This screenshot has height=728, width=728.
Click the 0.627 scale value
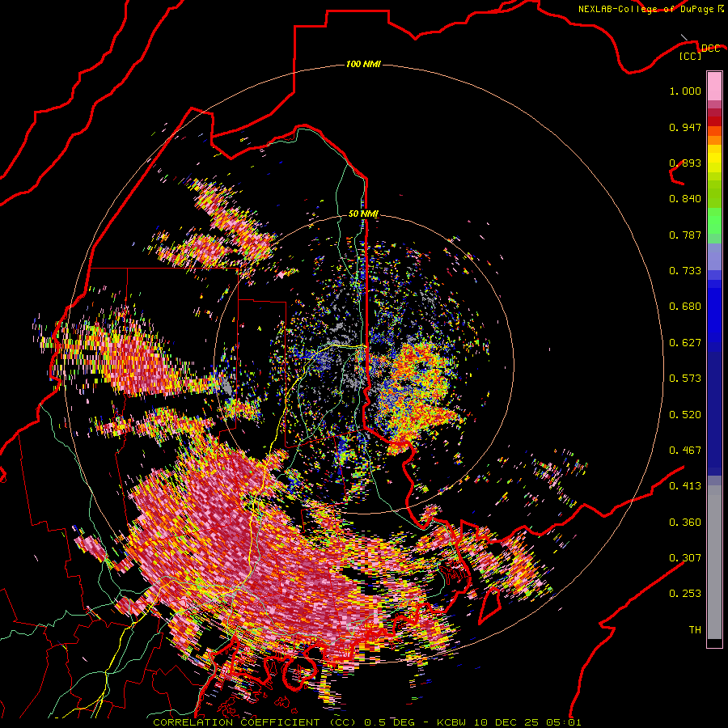tap(685, 343)
